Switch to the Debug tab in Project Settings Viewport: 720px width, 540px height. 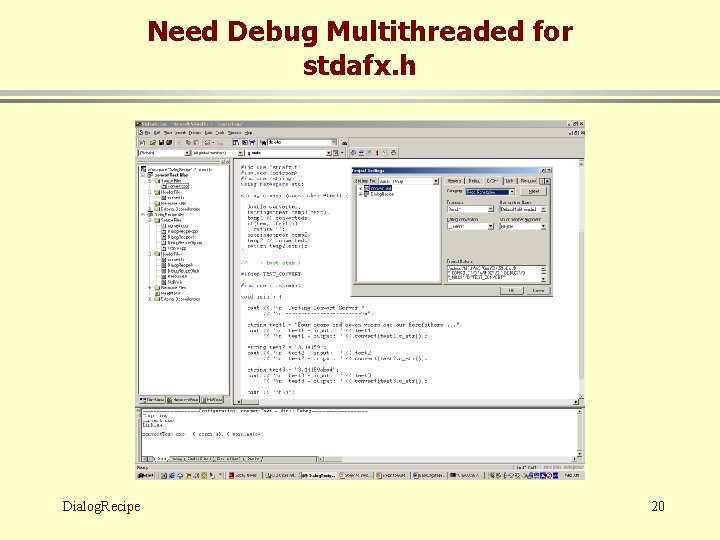click(x=474, y=181)
